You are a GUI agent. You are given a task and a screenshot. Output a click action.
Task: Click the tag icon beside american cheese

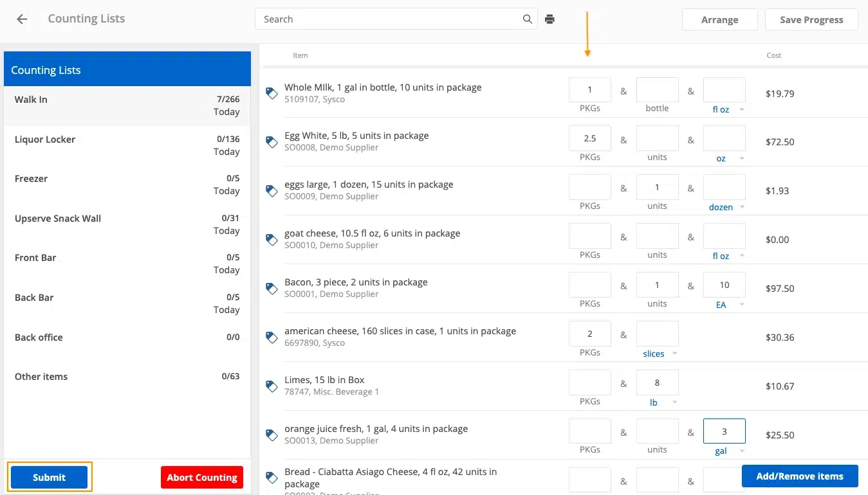tap(271, 337)
